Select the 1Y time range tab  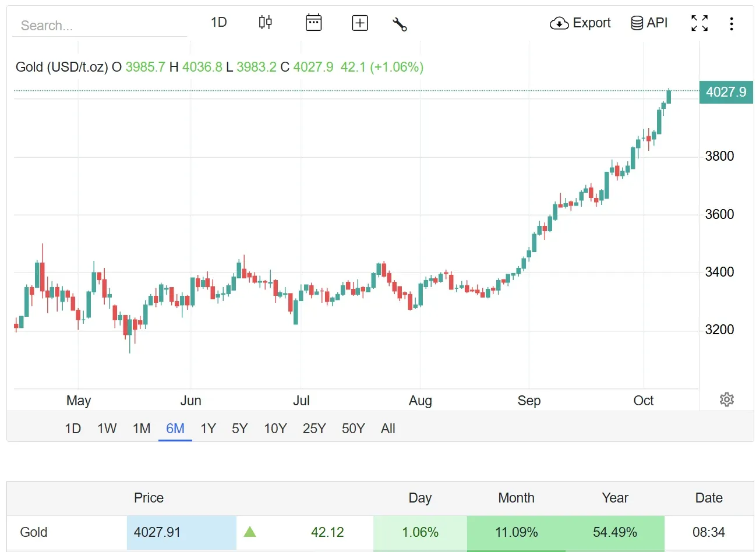pyautogui.click(x=208, y=429)
